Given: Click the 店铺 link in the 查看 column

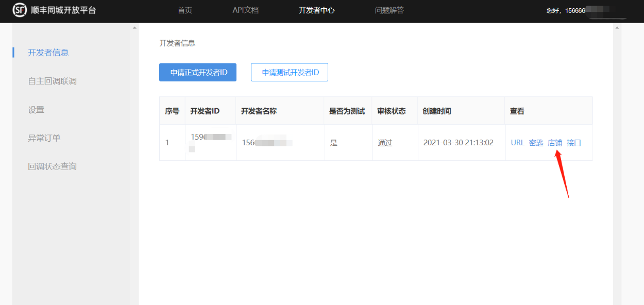Looking at the screenshot, I should [555, 143].
